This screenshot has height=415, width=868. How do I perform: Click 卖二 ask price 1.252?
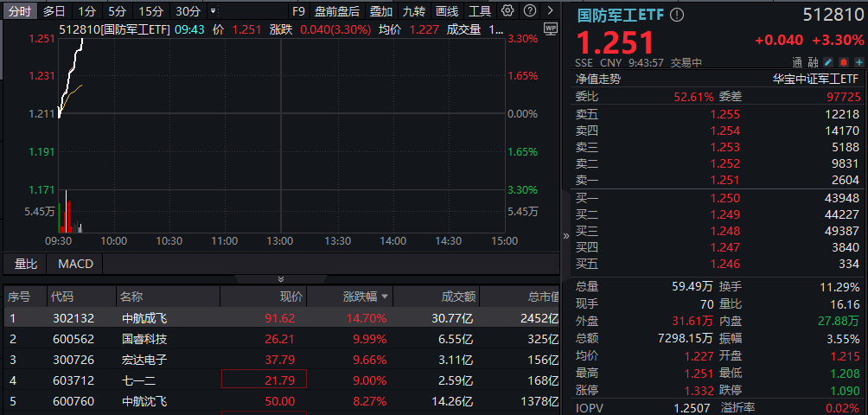pyautogui.click(x=726, y=163)
